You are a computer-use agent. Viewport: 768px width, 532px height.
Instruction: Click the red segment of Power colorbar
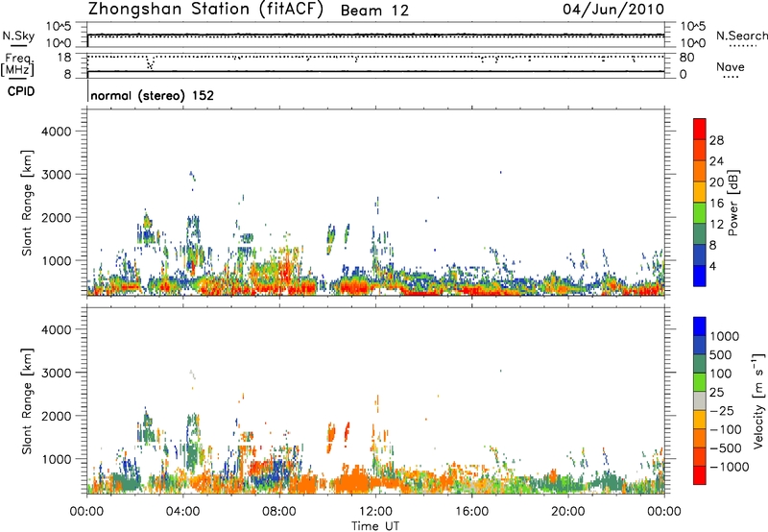(x=700, y=129)
